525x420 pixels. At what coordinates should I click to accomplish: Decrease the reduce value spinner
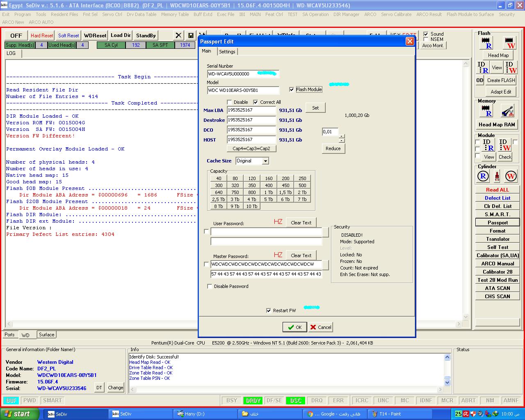point(342,140)
